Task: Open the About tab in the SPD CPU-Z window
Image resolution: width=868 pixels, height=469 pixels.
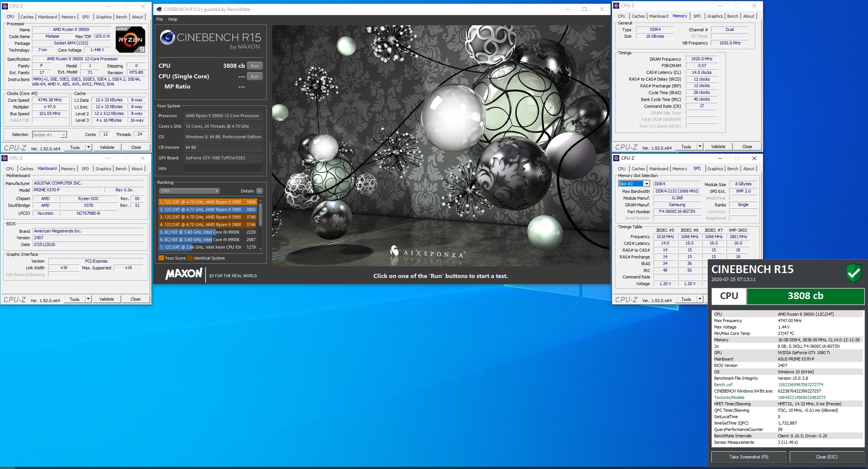Action: [x=748, y=169]
